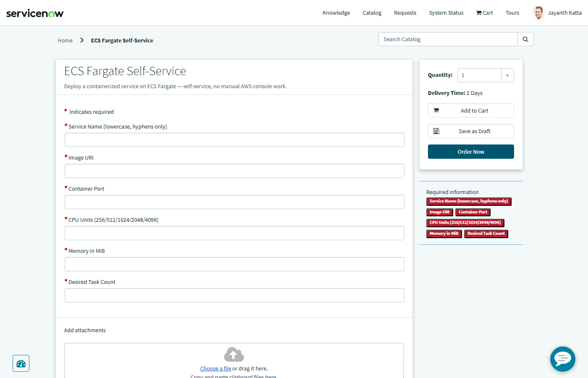Open the chat bubble icon
Viewport: 588px width, 378px height.
563,359
